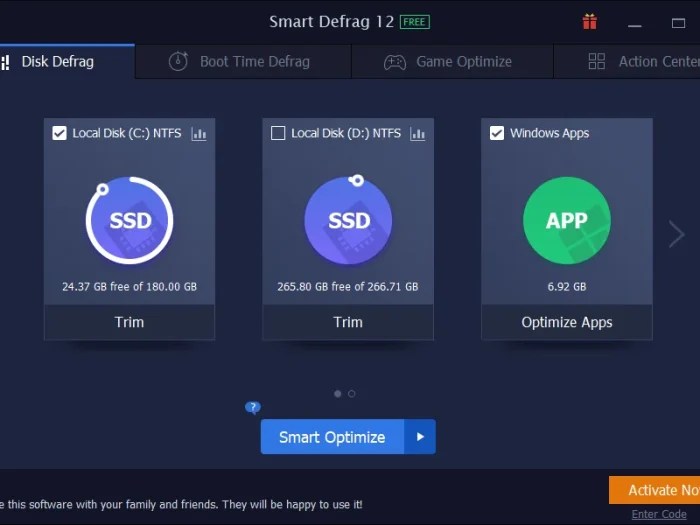Screen dimensions: 700x525
Task: Open the disk analysis chart for Local Disk (D:)
Action: tap(417, 133)
